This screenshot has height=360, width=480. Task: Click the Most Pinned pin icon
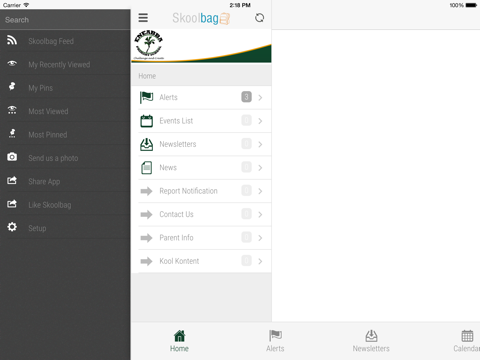click(12, 133)
